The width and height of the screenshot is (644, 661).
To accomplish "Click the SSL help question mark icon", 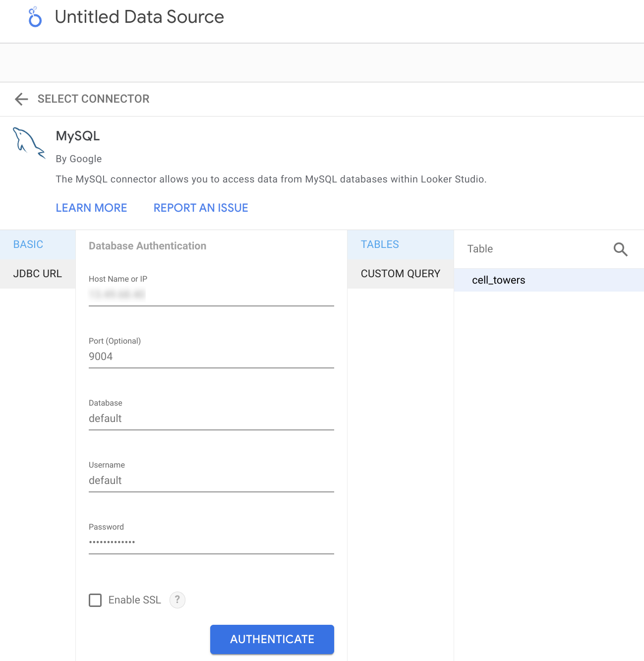I will click(177, 600).
